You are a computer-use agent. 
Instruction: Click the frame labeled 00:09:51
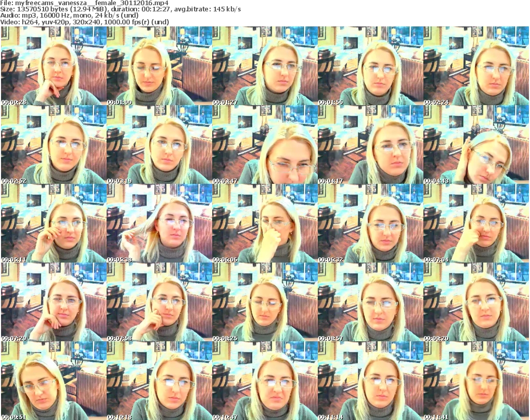point(53,381)
